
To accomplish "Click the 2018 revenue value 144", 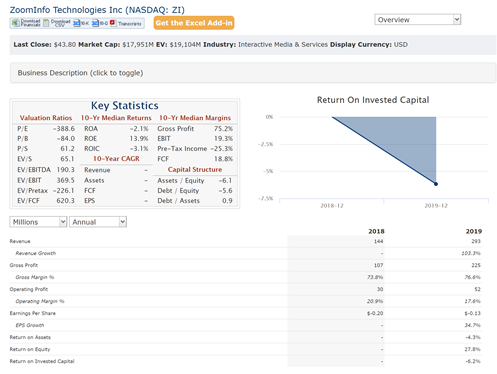I will click(x=378, y=241).
